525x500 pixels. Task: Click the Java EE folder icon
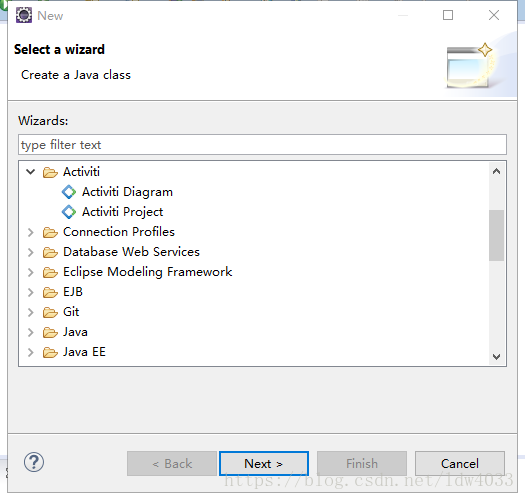pyautogui.click(x=50, y=352)
